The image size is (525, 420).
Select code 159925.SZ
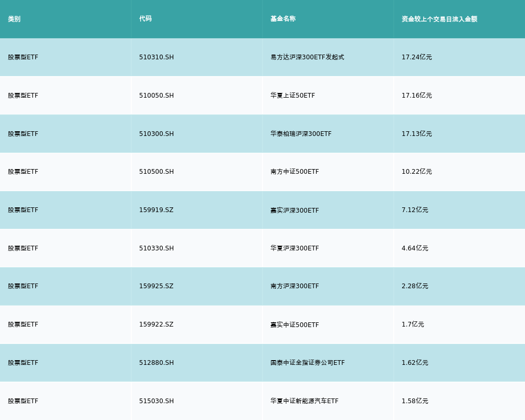tap(156, 286)
